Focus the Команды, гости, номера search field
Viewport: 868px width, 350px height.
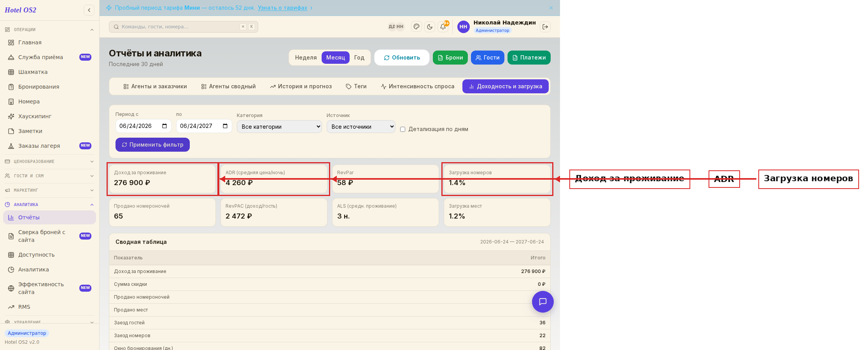(x=184, y=27)
